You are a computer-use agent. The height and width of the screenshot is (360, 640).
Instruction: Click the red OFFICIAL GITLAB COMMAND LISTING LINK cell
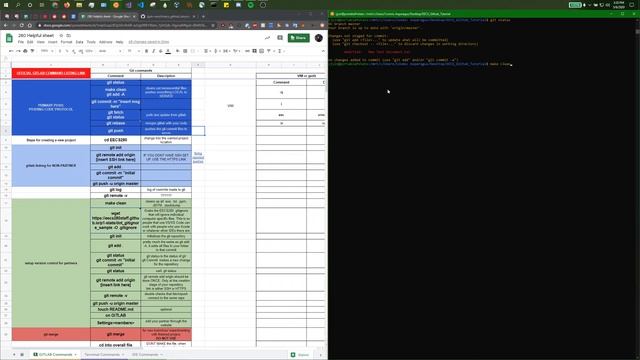point(51,73)
